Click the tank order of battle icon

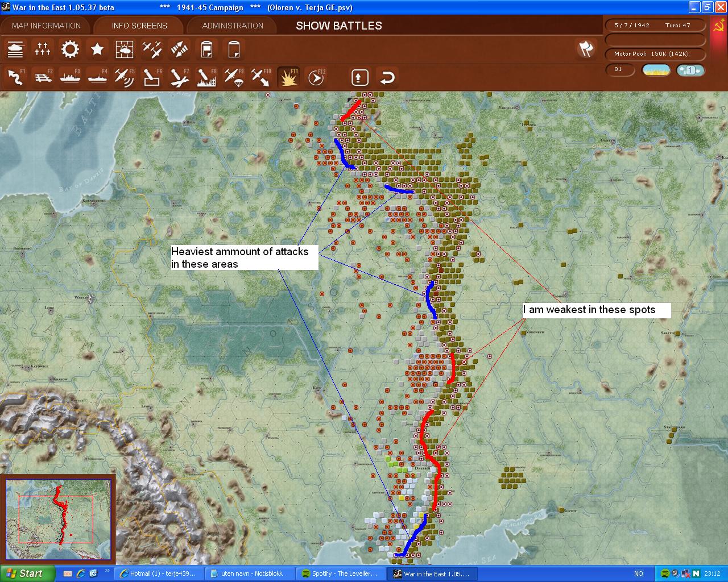15,49
